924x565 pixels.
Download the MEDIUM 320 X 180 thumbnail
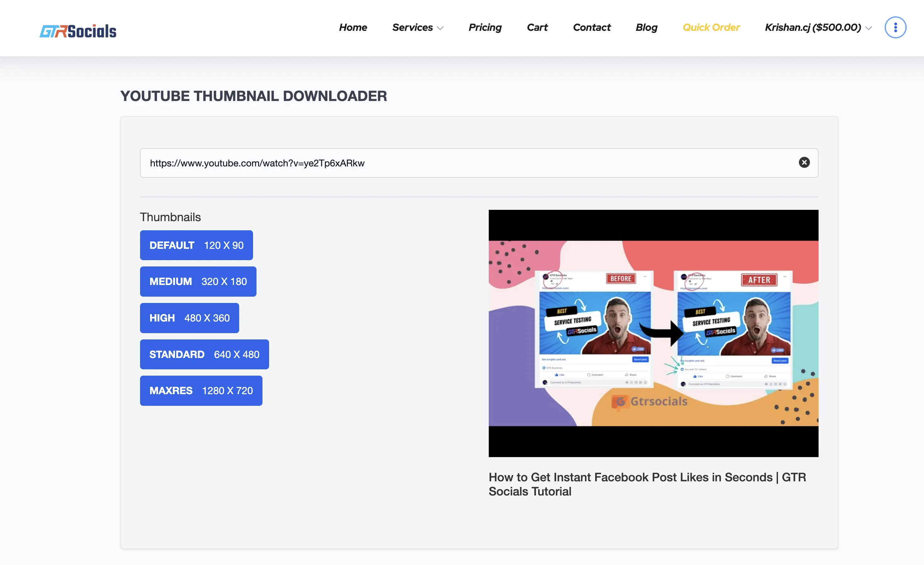point(198,282)
